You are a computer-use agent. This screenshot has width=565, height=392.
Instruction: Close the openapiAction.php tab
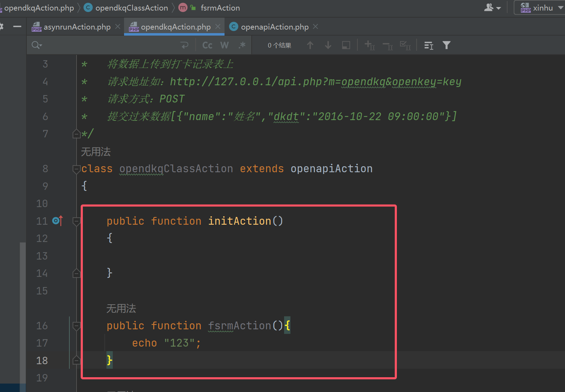(315, 27)
